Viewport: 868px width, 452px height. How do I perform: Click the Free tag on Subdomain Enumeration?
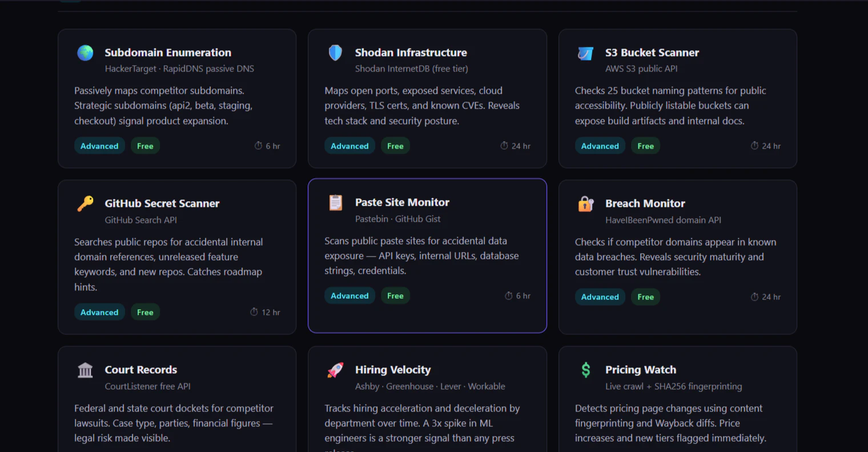(x=145, y=146)
